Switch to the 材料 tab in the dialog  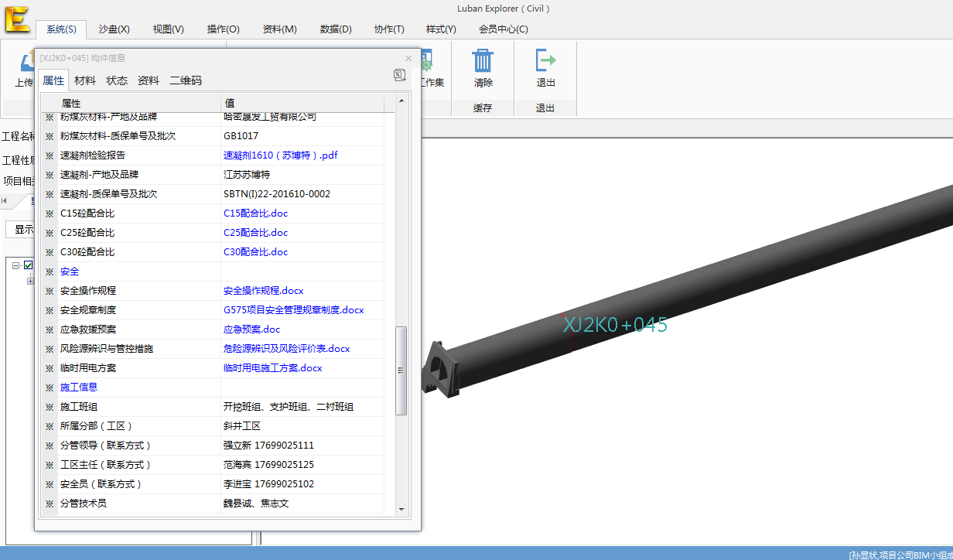click(85, 80)
